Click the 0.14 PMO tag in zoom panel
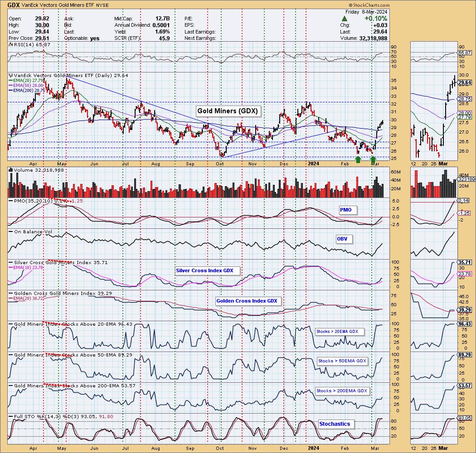476x453 pixels. pyautogui.click(x=464, y=201)
